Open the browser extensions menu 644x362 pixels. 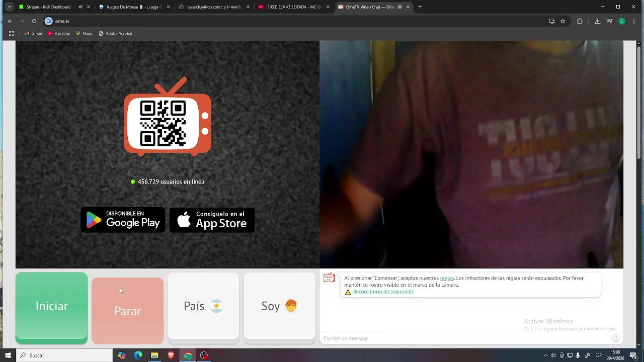click(580, 21)
